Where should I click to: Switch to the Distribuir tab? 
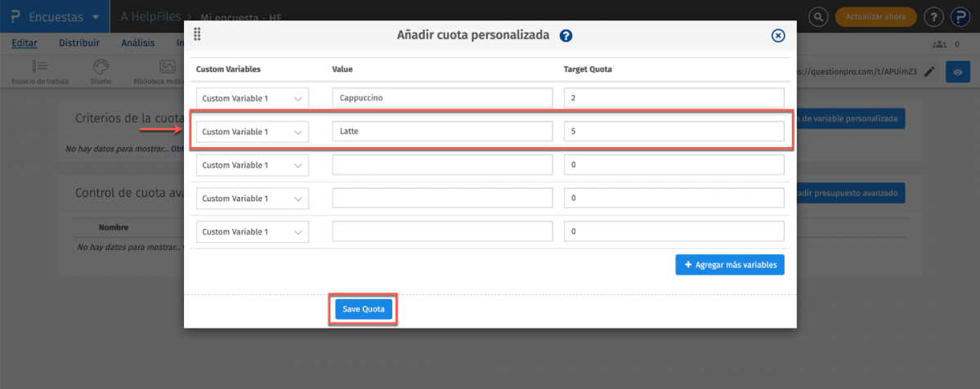point(79,43)
